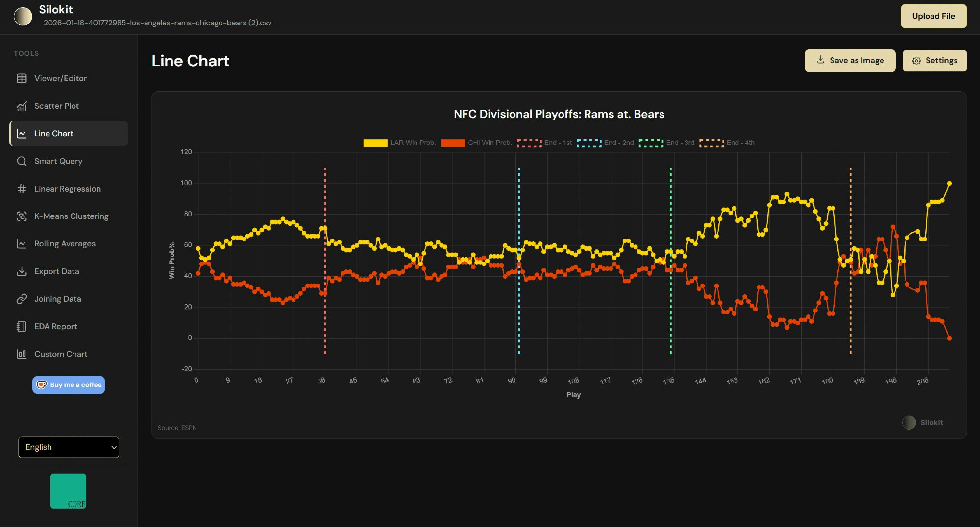Click Buy me a coffee text
The image size is (980, 527).
[x=76, y=385]
